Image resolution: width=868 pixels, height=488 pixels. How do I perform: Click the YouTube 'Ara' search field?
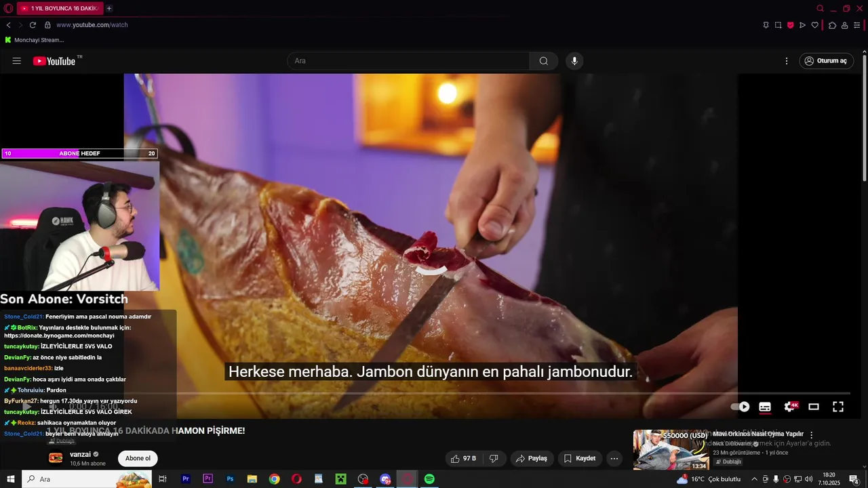408,61
